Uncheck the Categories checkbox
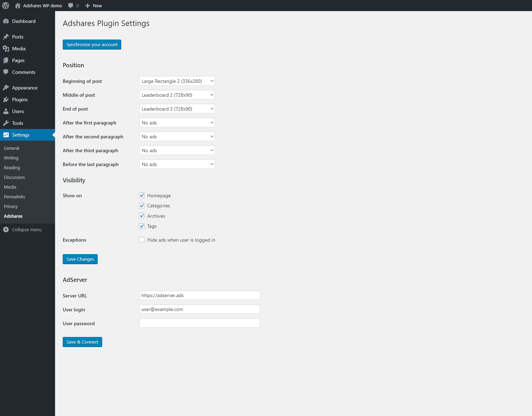 click(142, 206)
